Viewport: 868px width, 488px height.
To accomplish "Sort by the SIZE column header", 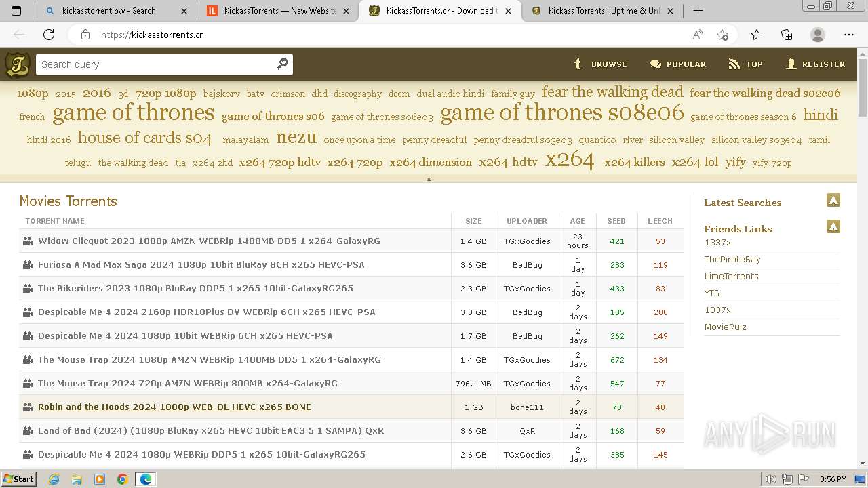I will pyautogui.click(x=473, y=221).
